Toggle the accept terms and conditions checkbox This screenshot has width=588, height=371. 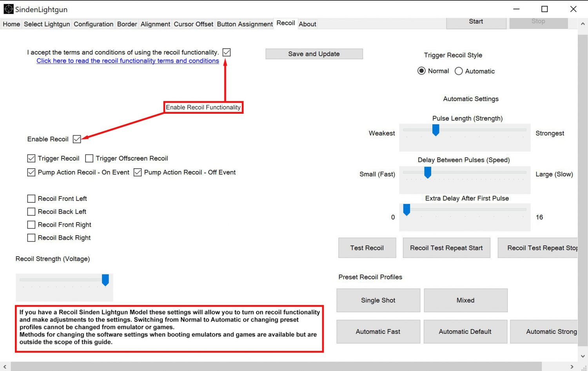(227, 52)
